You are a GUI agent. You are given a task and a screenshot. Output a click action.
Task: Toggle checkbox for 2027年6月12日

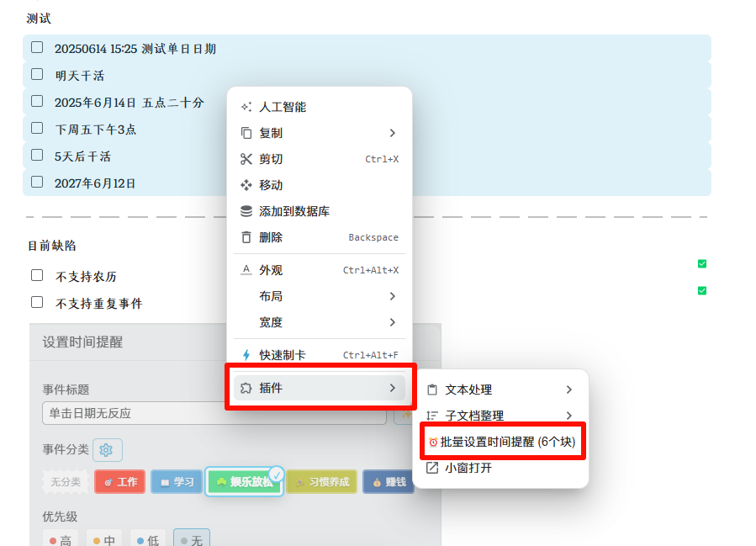coord(37,182)
